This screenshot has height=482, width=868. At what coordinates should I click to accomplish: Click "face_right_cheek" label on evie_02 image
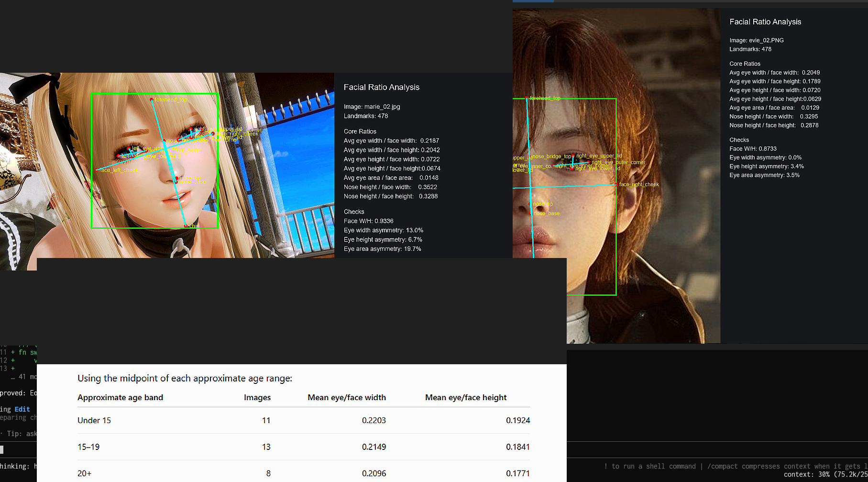tap(639, 184)
